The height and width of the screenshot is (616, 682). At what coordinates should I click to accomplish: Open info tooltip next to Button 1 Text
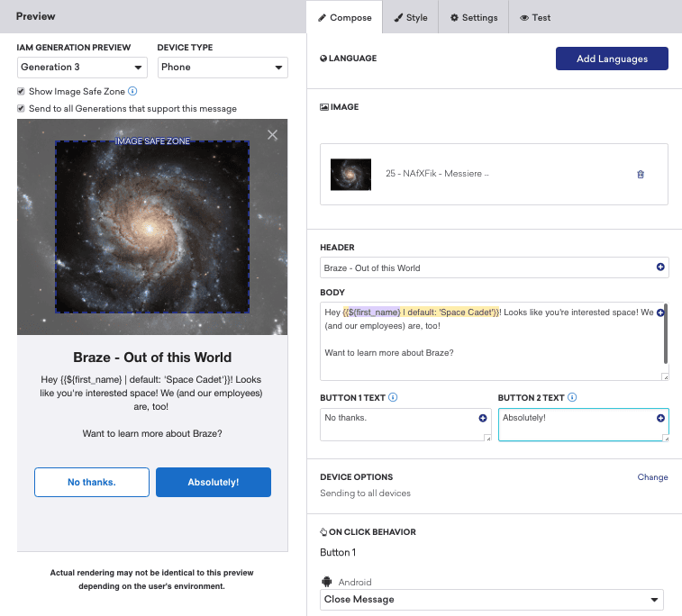click(393, 397)
